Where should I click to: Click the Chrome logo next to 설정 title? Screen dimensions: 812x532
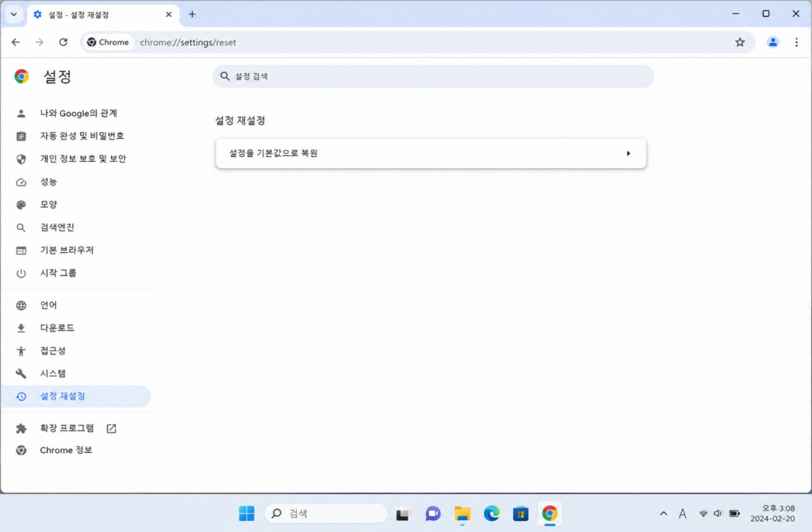pyautogui.click(x=21, y=76)
